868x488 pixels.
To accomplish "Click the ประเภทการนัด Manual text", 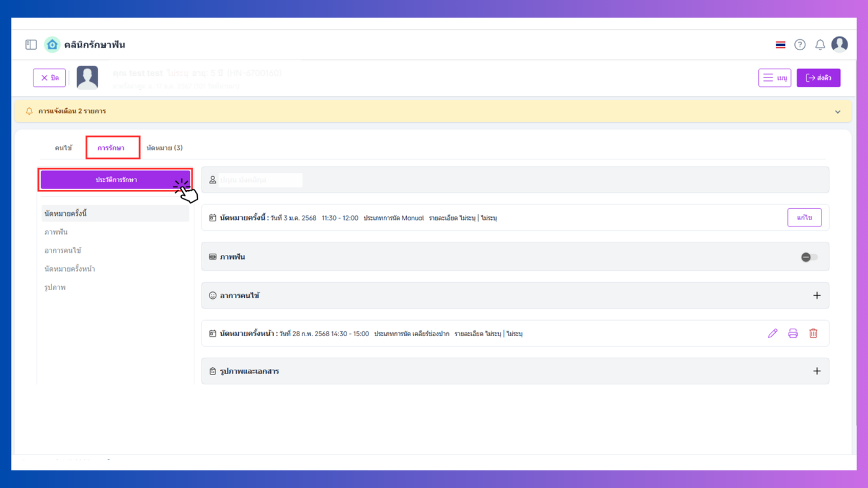I will (394, 218).
